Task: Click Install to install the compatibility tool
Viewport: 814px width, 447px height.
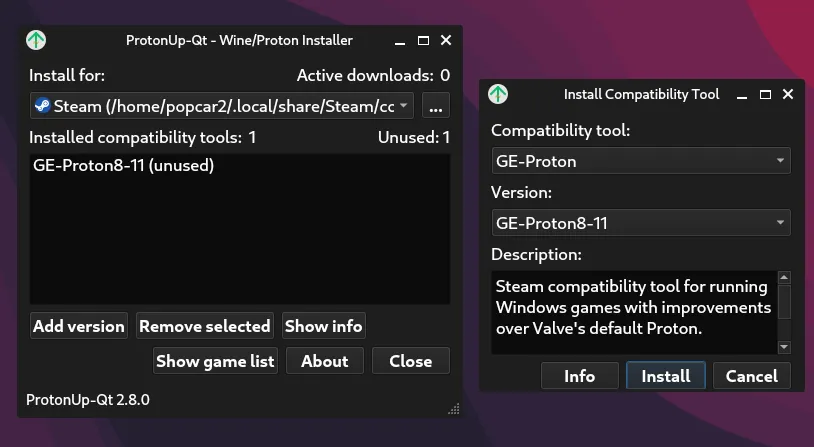Action: [666, 376]
